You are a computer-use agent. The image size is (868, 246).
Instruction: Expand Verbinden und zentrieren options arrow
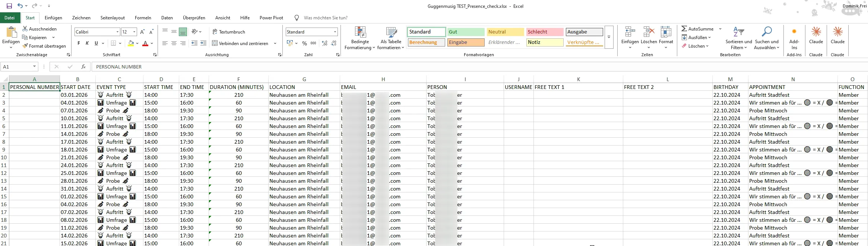[x=275, y=43]
